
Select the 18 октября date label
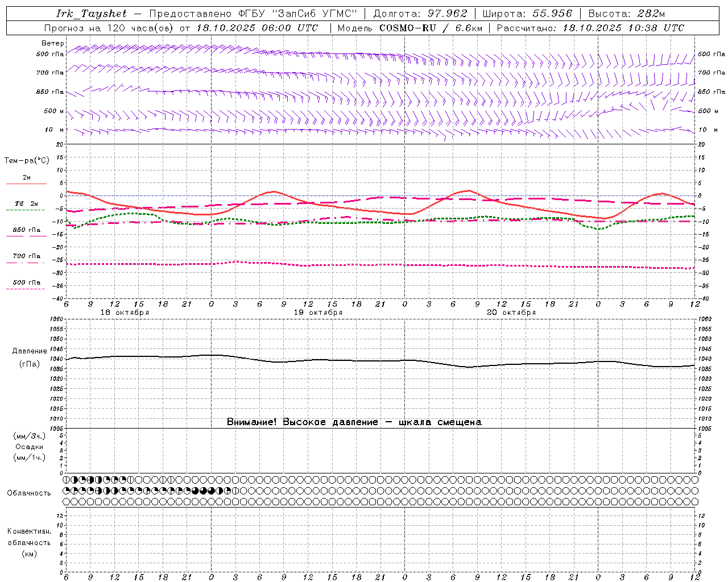point(125,313)
